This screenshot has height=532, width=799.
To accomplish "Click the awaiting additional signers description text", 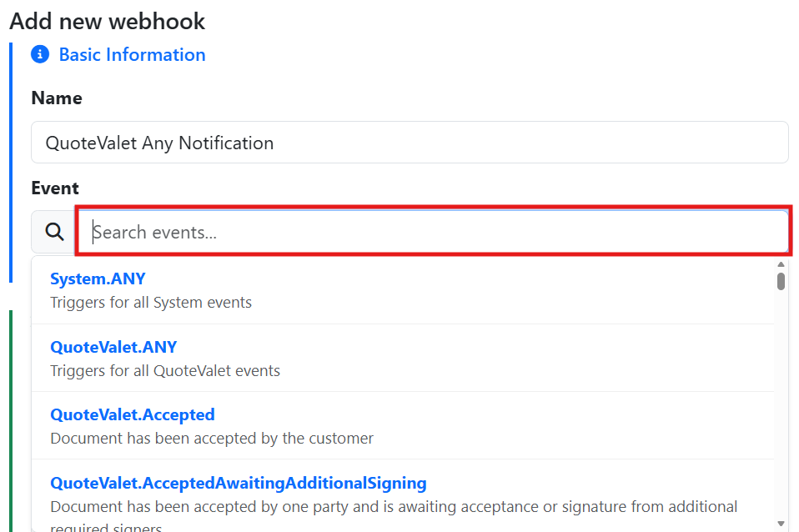I will click(x=394, y=506).
